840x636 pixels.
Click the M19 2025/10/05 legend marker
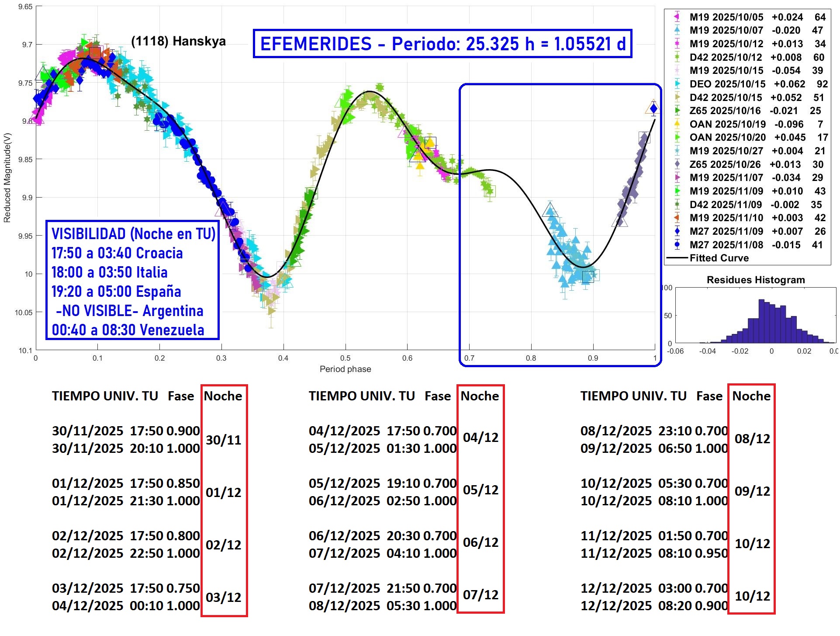(x=677, y=17)
